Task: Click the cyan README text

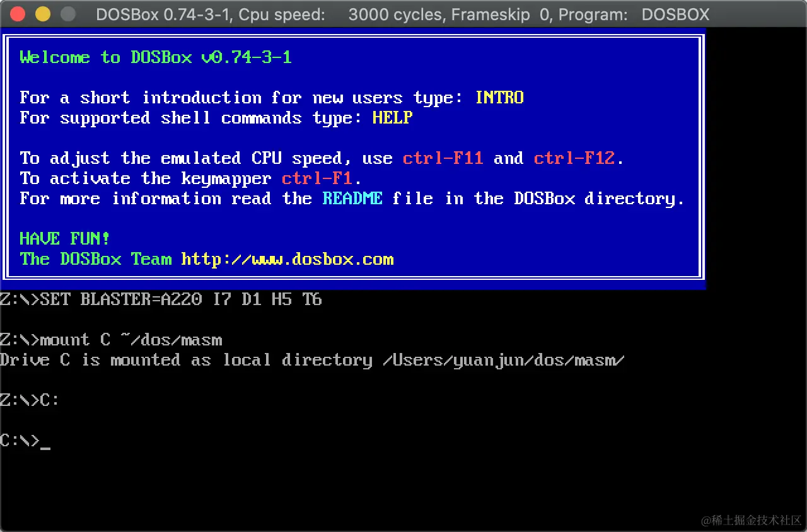Action: tap(352, 199)
